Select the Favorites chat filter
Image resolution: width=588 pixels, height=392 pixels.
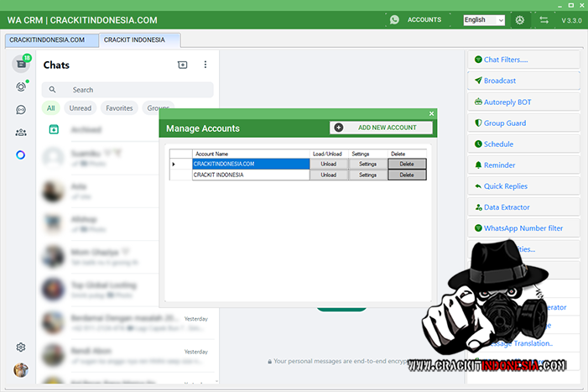pyautogui.click(x=119, y=108)
